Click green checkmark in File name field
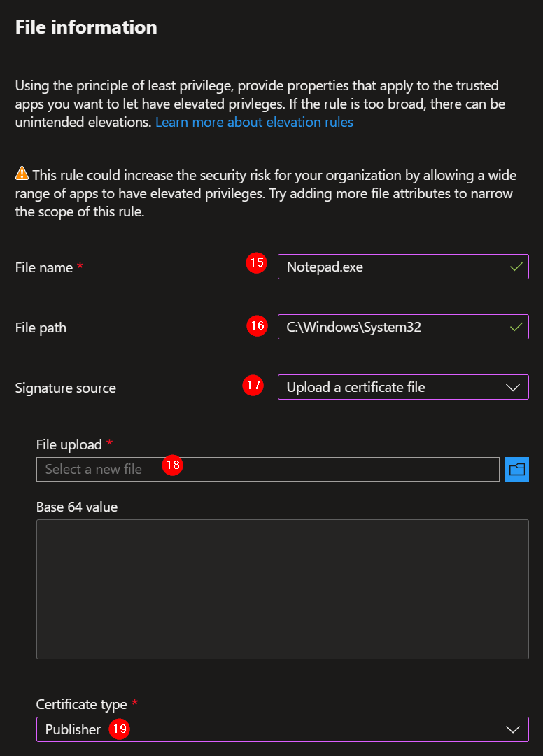Image resolution: width=543 pixels, height=756 pixels. click(514, 267)
